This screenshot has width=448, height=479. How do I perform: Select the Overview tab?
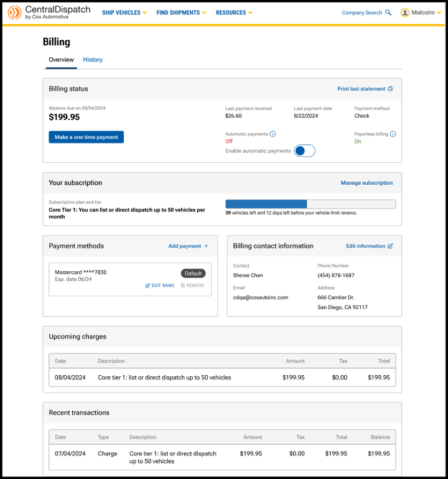pyautogui.click(x=61, y=60)
